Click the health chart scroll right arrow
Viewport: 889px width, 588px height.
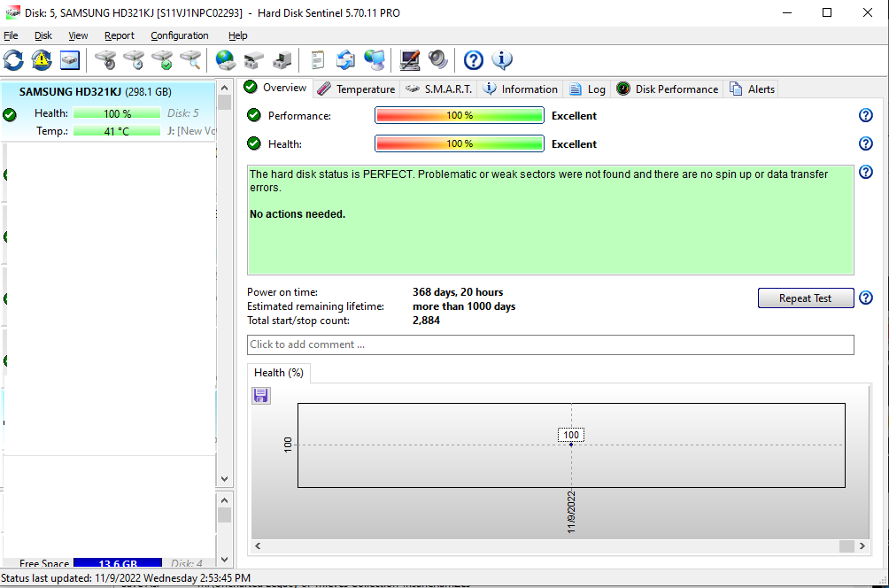862,546
